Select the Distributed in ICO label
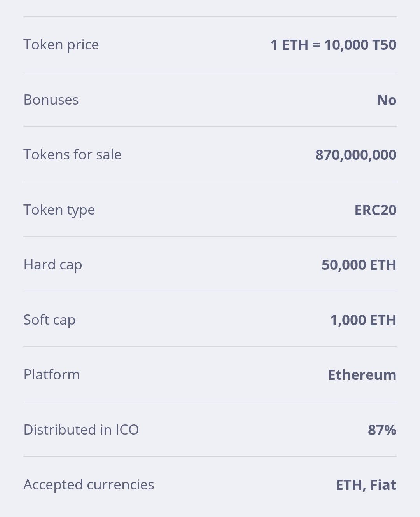420x517 pixels. [x=81, y=430]
